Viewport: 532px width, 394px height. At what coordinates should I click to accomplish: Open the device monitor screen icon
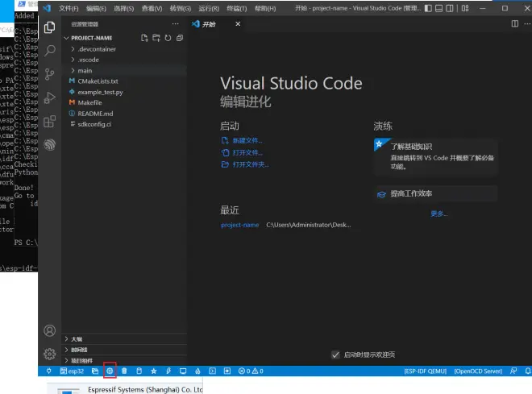click(183, 371)
